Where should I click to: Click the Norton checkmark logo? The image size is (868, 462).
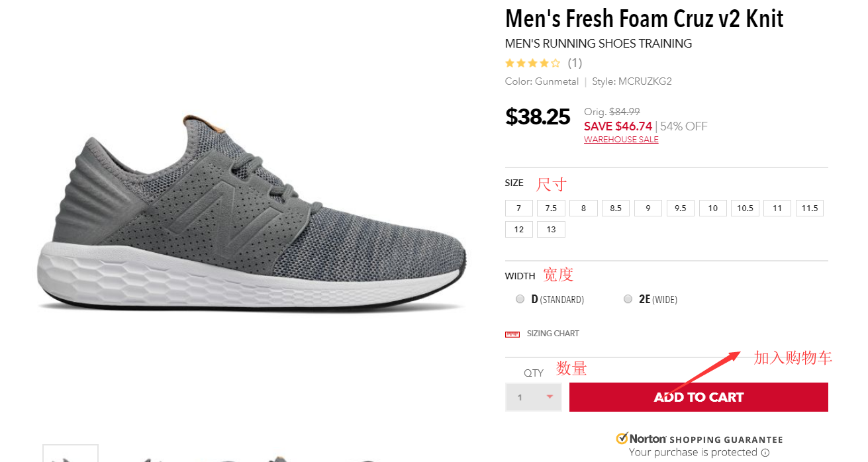[x=622, y=438]
